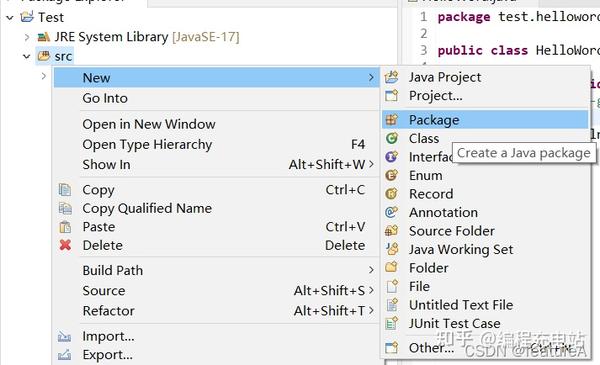Click the Other... wizard icon

pos(391,348)
